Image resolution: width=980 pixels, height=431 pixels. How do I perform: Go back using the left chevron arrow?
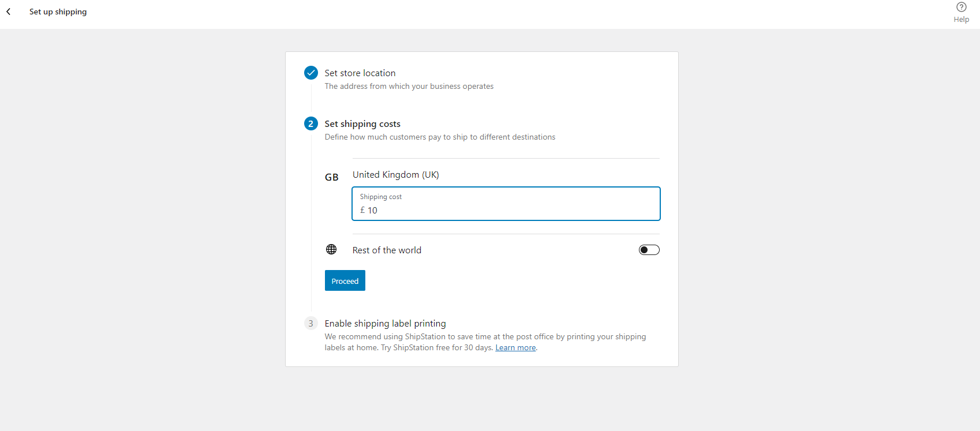click(x=9, y=12)
